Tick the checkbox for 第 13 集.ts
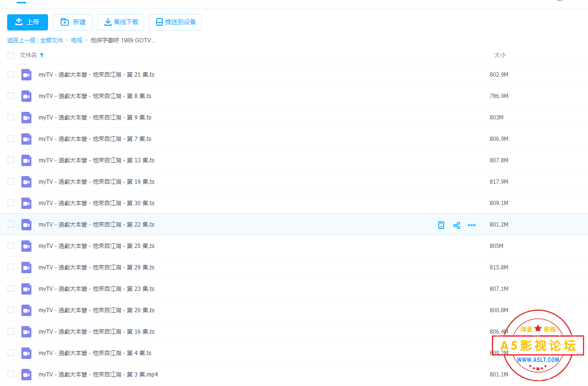 click(x=11, y=160)
